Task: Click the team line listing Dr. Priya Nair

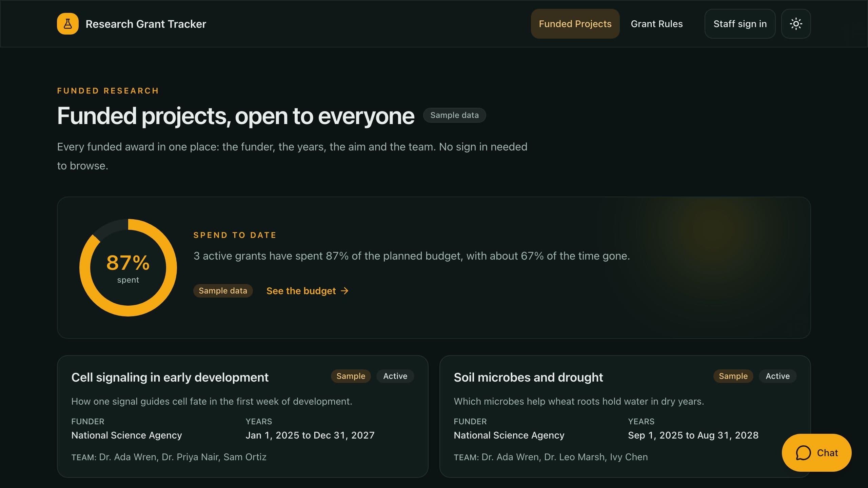Action: [169, 457]
